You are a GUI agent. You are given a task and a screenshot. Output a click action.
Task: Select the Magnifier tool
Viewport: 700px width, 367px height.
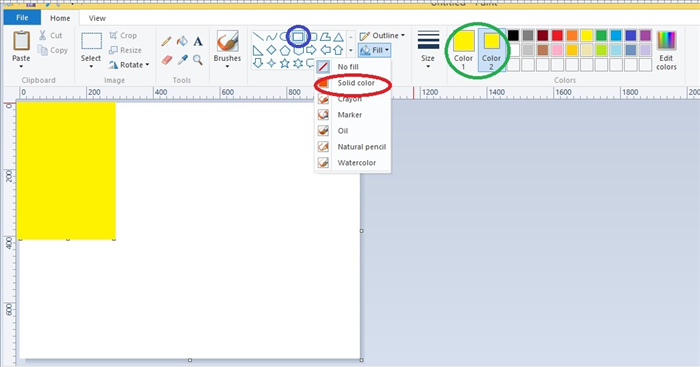point(198,60)
